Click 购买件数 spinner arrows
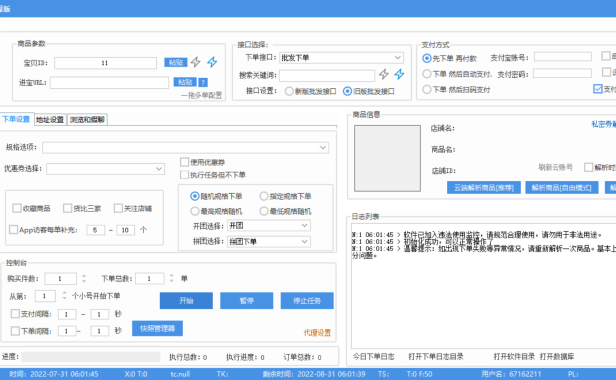This screenshot has height=380, width=616. (84, 279)
